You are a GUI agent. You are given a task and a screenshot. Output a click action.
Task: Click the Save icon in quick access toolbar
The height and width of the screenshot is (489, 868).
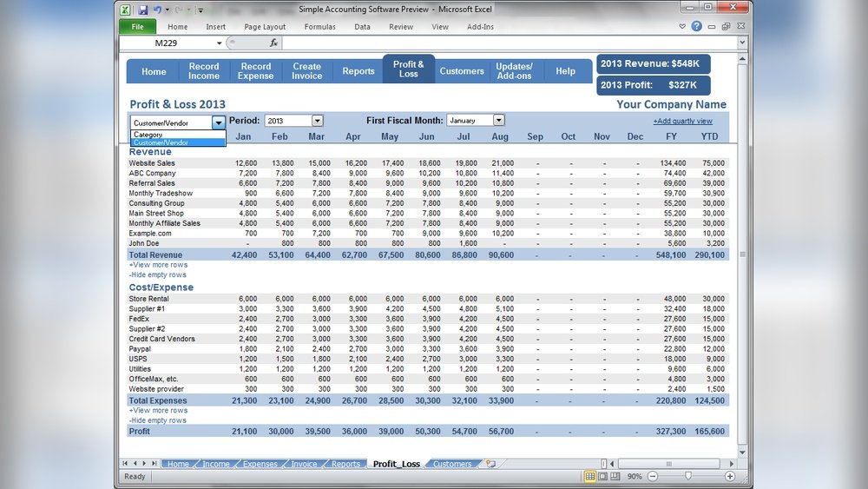tap(141, 10)
